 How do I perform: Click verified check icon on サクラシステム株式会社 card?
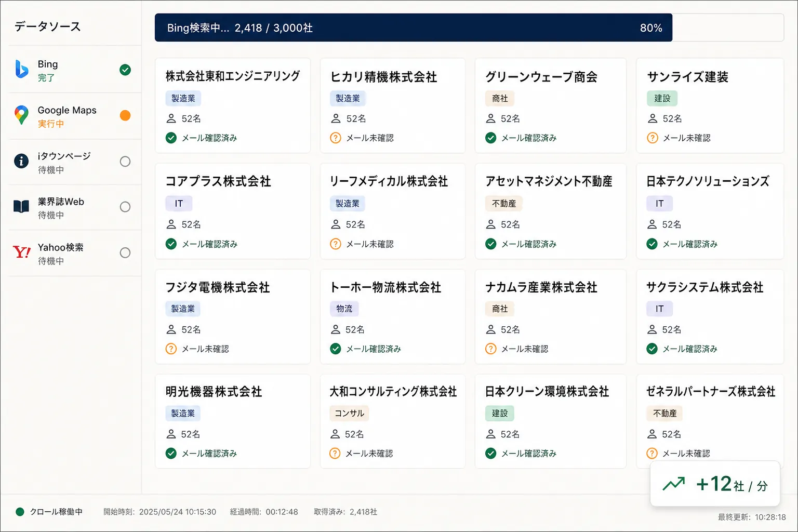click(x=652, y=349)
